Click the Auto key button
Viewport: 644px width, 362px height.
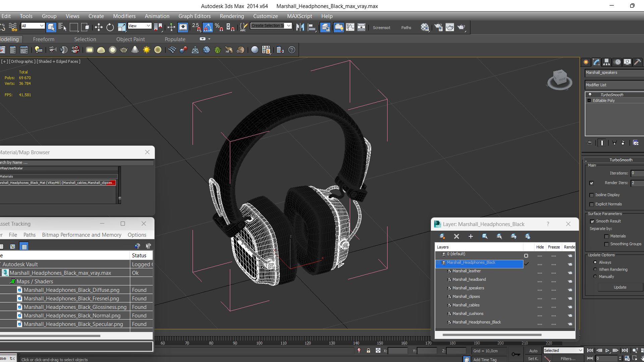(533, 351)
